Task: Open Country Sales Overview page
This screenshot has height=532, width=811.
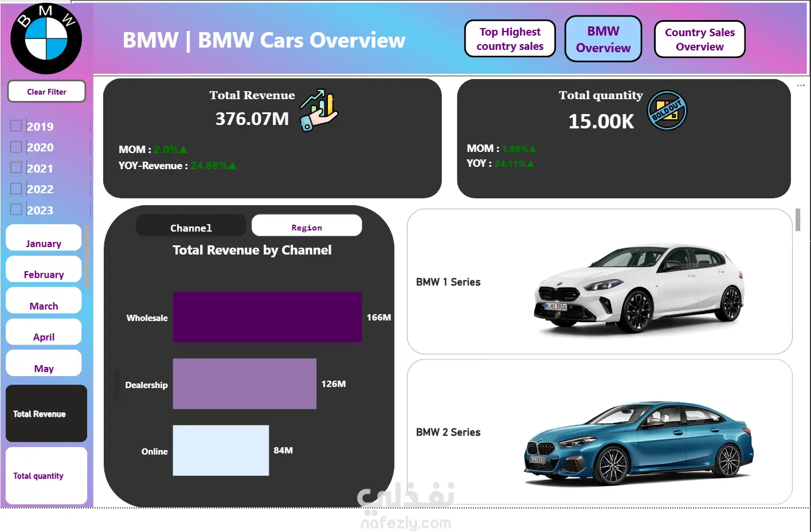Action: point(699,40)
